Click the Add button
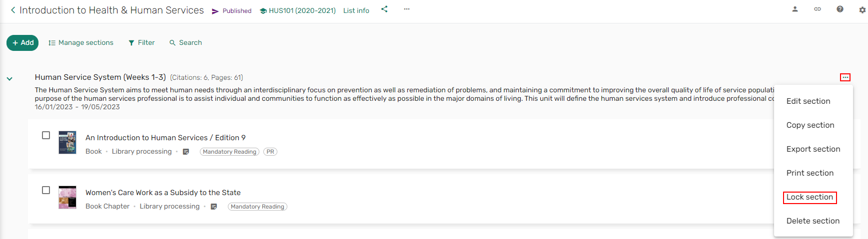The width and height of the screenshot is (868, 239). (23, 43)
